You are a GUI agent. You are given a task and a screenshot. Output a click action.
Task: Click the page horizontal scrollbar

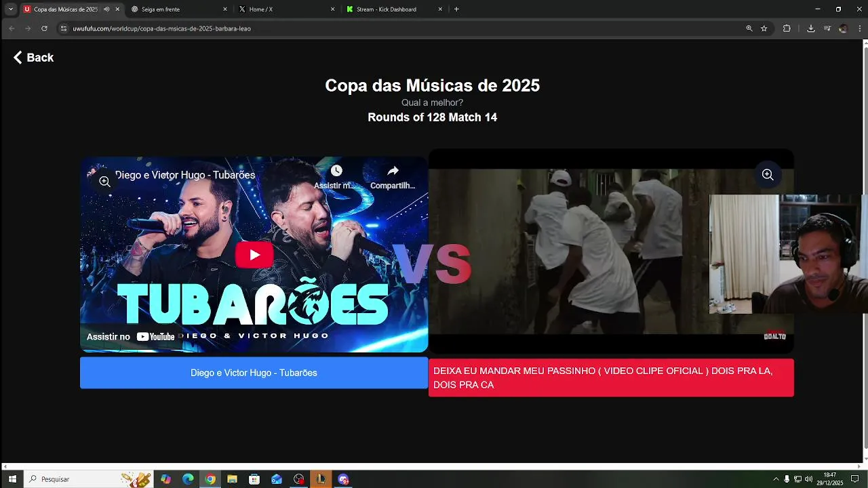click(x=431, y=466)
